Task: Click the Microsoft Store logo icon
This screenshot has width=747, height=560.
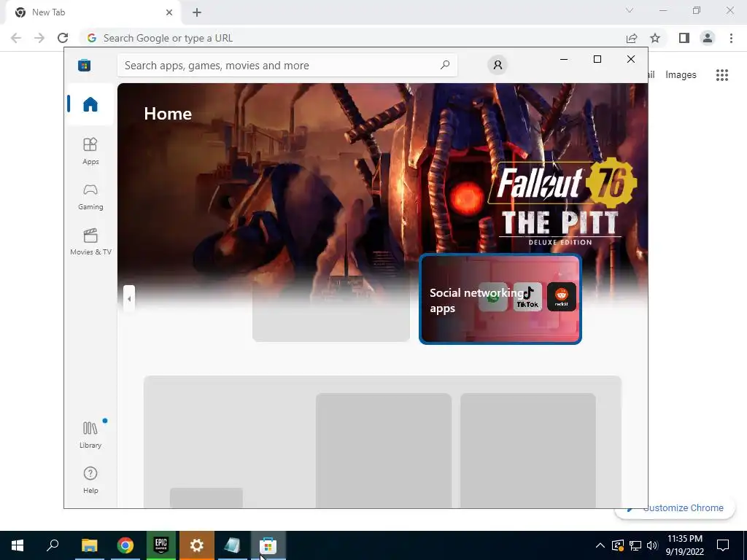Action: point(85,65)
